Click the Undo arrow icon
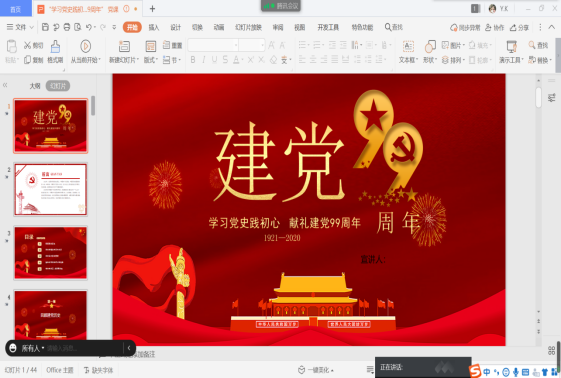Screen dimensions: 561x378 [x=89, y=27]
